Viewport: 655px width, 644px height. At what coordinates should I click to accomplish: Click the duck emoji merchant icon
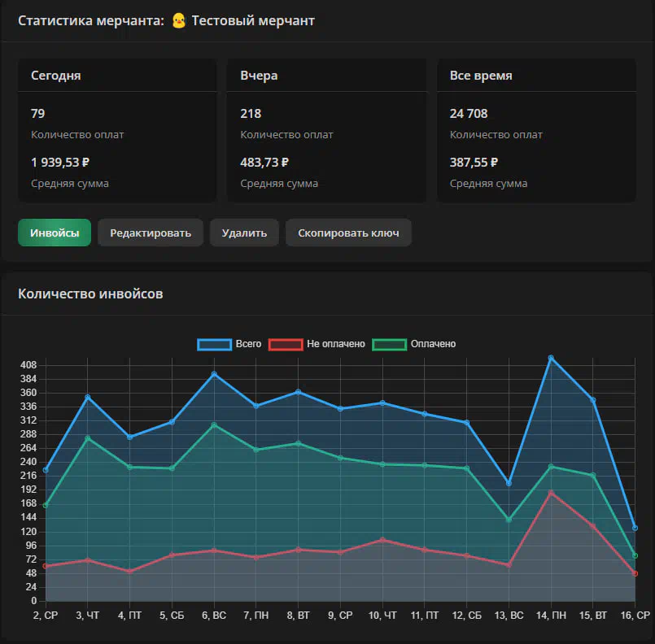click(179, 21)
